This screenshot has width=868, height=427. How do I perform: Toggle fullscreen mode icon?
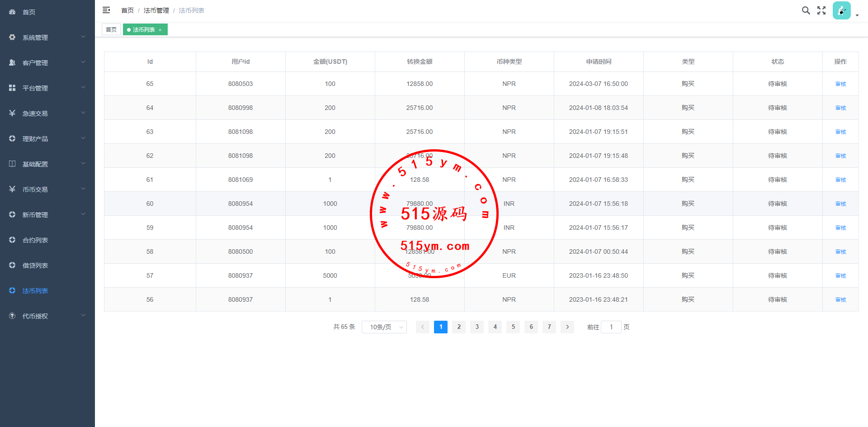click(x=821, y=10)
